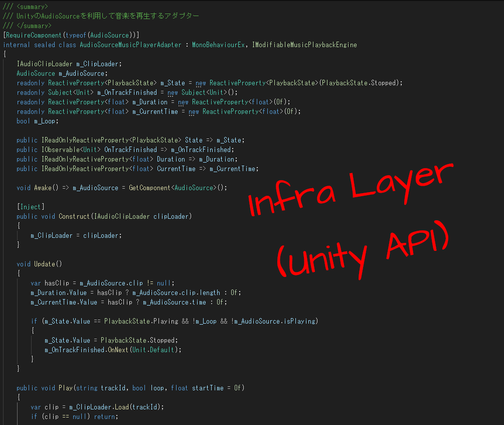Click the public "Duration" property name
The width and height of the screenshot is (504, 425).
[171, 159]
